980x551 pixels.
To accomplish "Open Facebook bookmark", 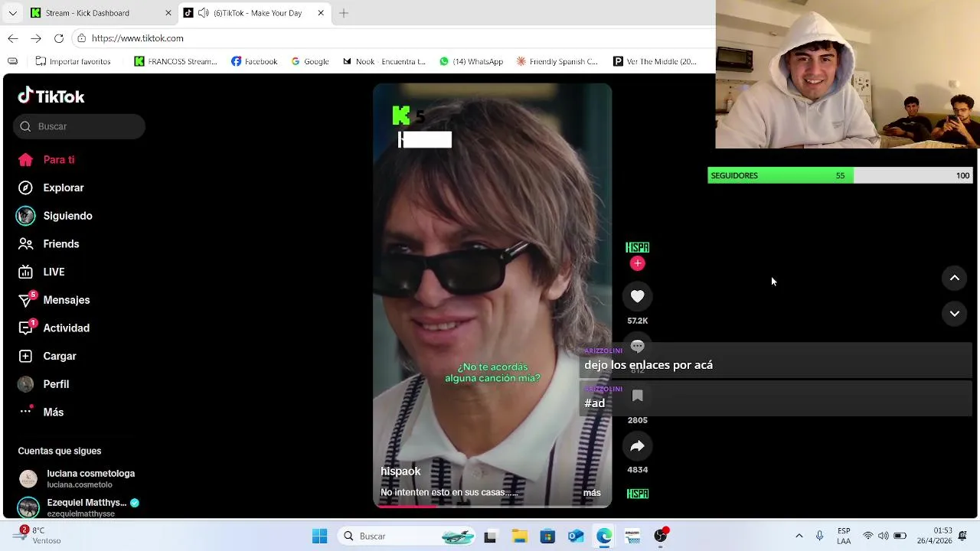I will coord(254,61).
